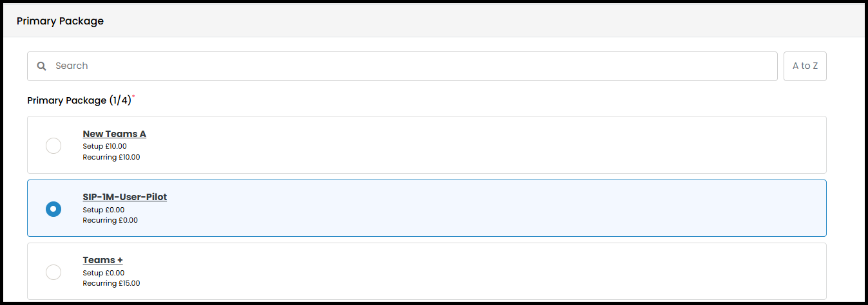Toggle the A to Z sort button
This screenshot has height=305, width=868.
pyautogui.click(x=805, y=66)
